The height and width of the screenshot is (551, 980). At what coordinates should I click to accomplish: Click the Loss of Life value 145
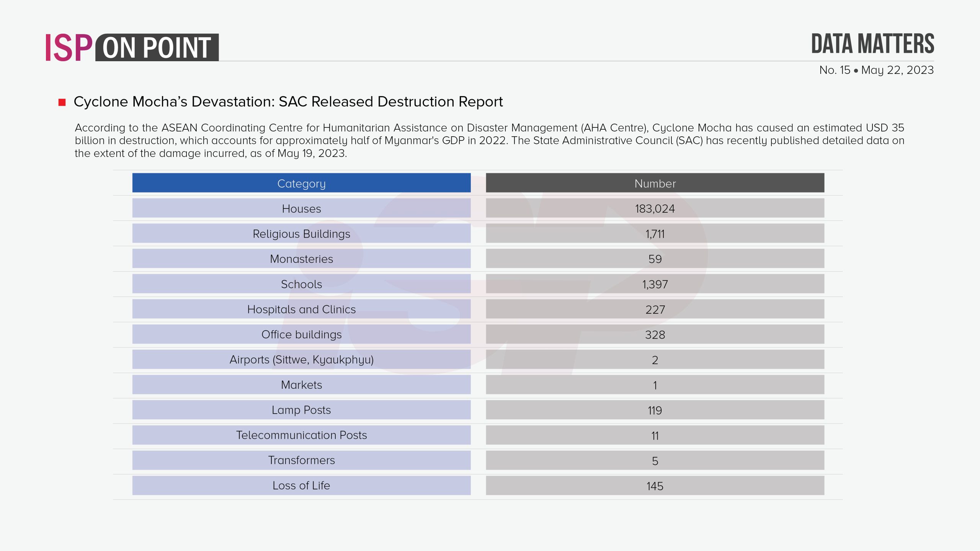point(655,486)
